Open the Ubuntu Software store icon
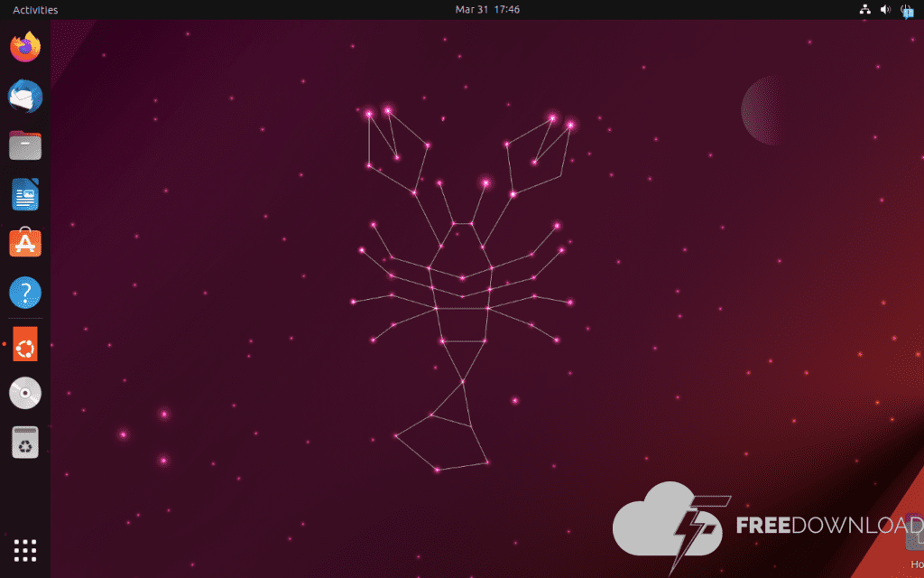The height and width of the screenshot is (578, 924). click(25, 243)
